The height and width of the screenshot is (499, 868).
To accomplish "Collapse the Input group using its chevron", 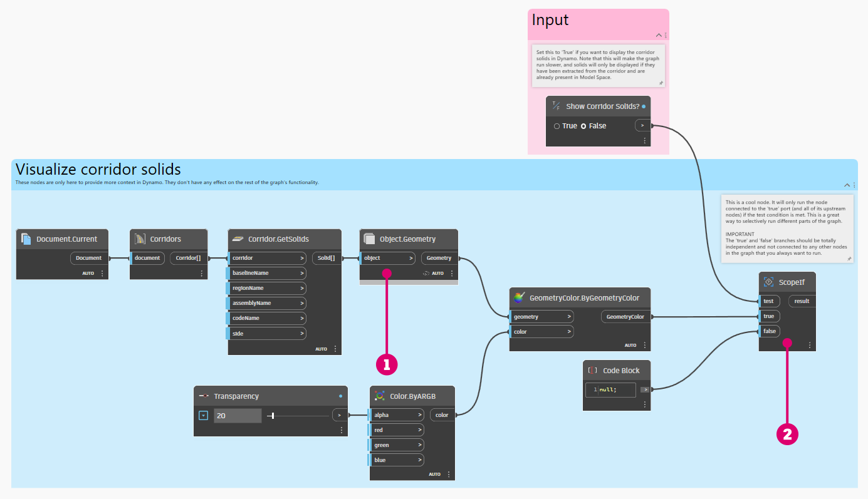I will click(659, 36).
